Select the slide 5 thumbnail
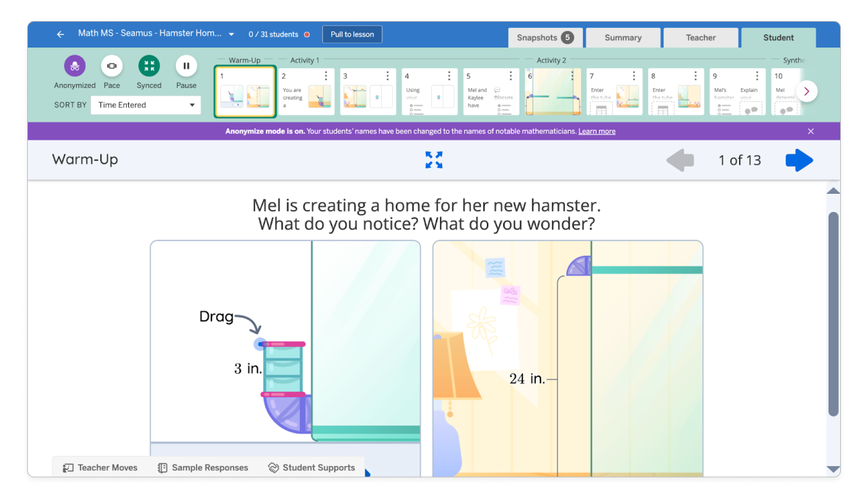Screen dimensions: 868x498 [x=490, y=91]
